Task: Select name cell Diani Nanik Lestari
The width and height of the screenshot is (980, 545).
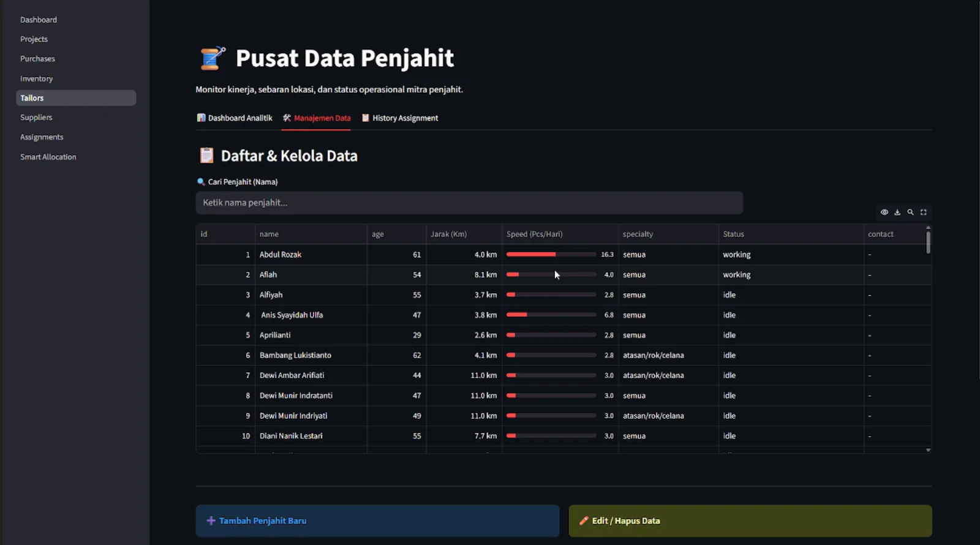Action: (311, 436)
